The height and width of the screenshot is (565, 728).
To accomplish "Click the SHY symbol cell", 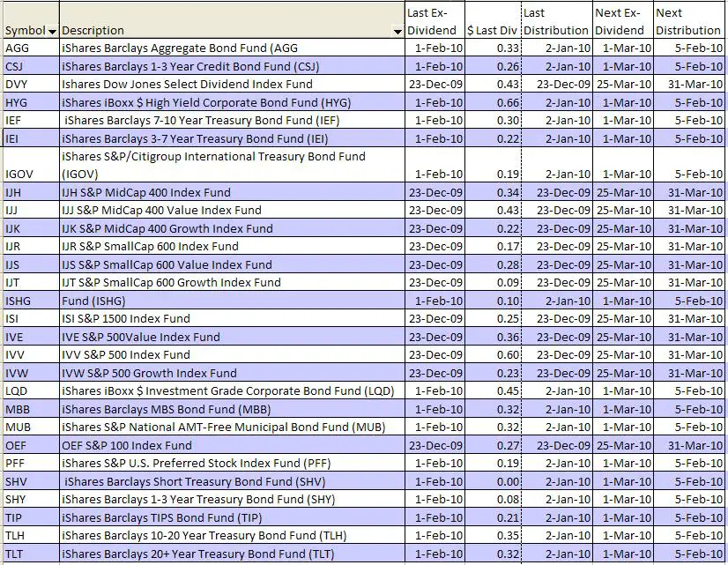I will [31, 500].
